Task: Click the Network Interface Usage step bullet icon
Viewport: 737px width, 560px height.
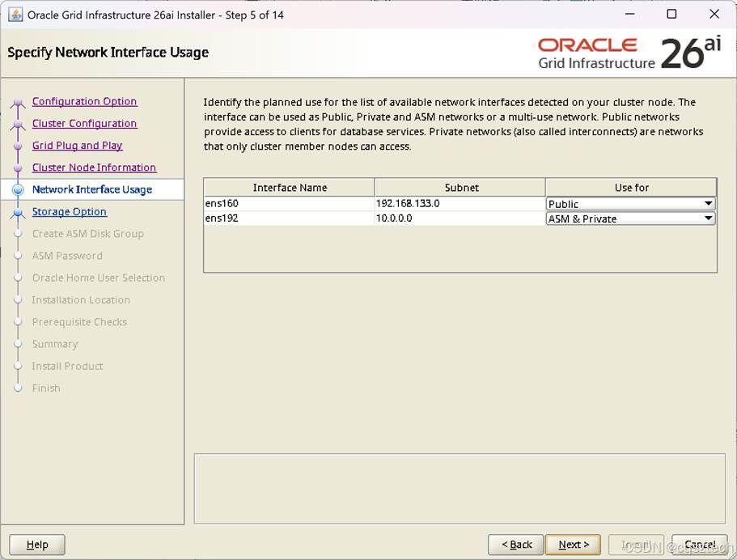Action: 18,189
